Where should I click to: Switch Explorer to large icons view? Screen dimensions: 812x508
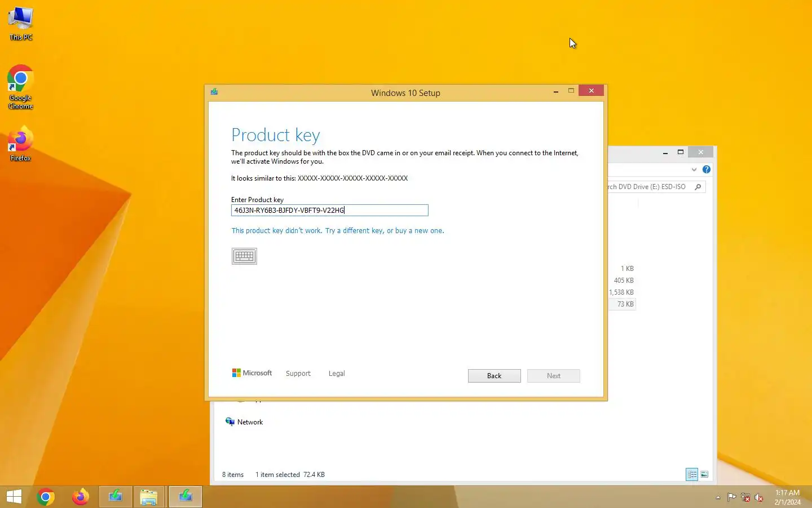[x=704, y=474]
